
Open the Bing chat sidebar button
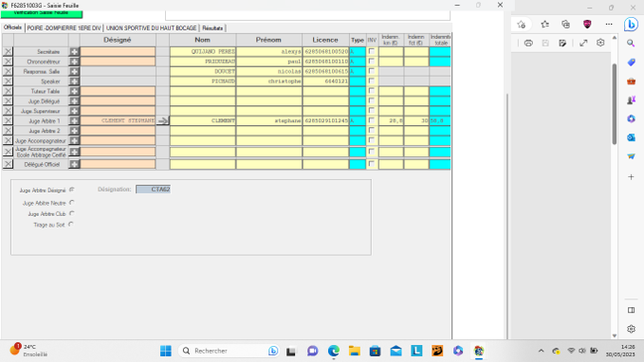click(x=631, y=25)
